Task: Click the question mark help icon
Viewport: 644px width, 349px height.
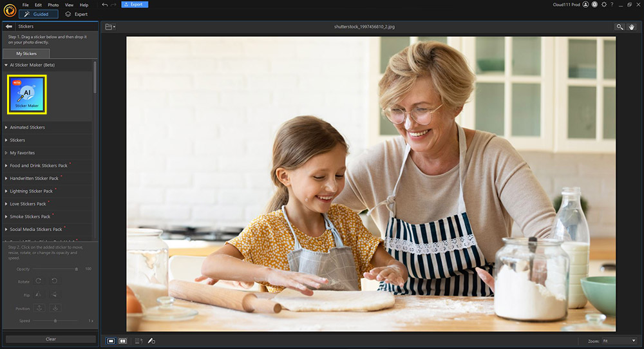Action: (x=612, y=5)
